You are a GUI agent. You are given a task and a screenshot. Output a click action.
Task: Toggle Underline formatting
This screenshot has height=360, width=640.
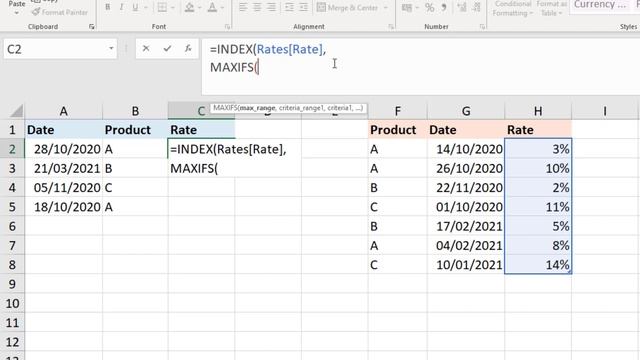(x=135, y=7)
